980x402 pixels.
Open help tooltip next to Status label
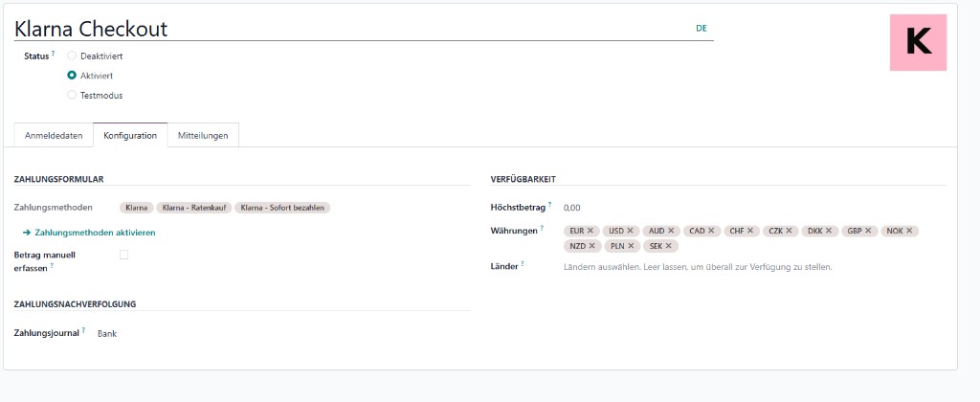[x=54, y=54]
